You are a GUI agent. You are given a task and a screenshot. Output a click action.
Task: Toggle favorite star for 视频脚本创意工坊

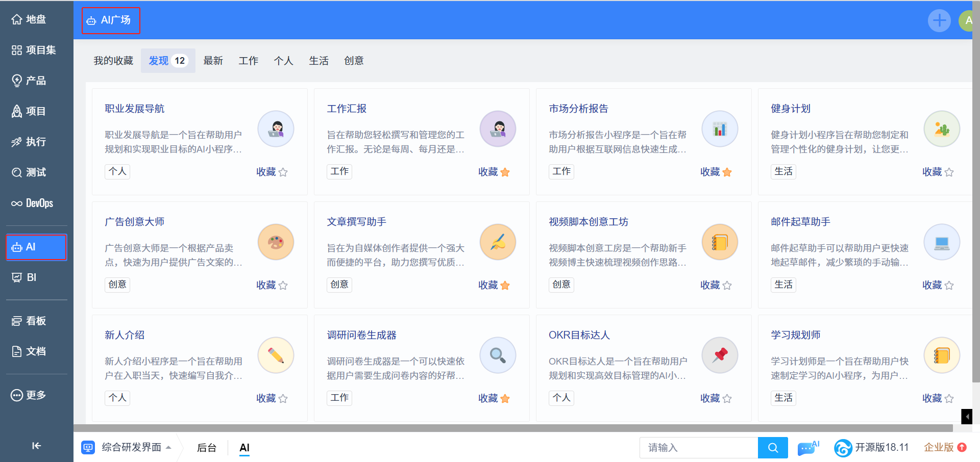click(727, 286)
